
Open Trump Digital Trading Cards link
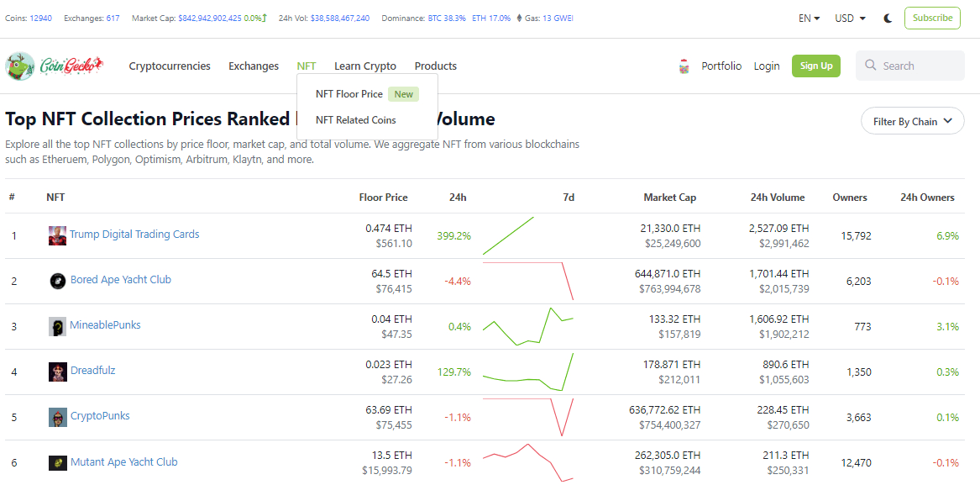click(x=134, y=234)
